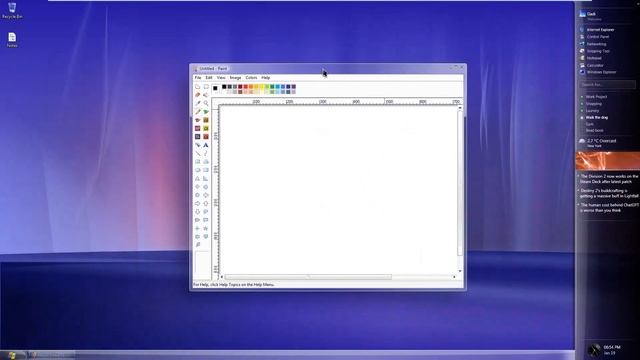Select the rectangular callout shape tool
This screenshot has width=640, height=360.
pos(206,220)
